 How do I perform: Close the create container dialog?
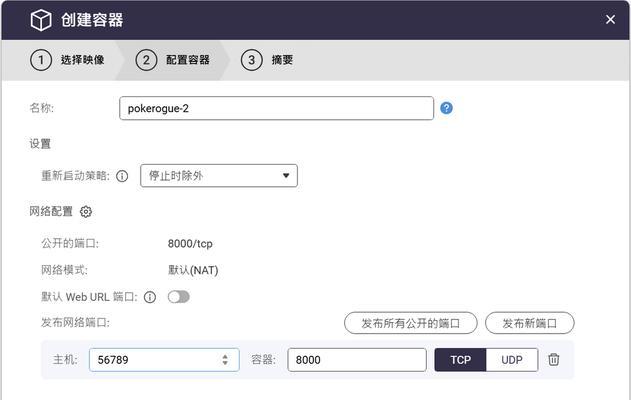tap(610, 19)
